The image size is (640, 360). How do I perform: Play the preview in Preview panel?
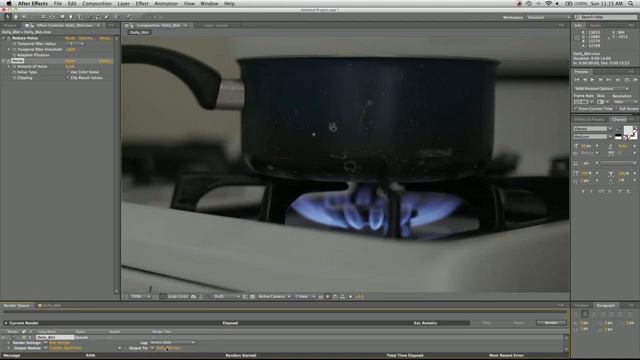[x=592, y=80]
